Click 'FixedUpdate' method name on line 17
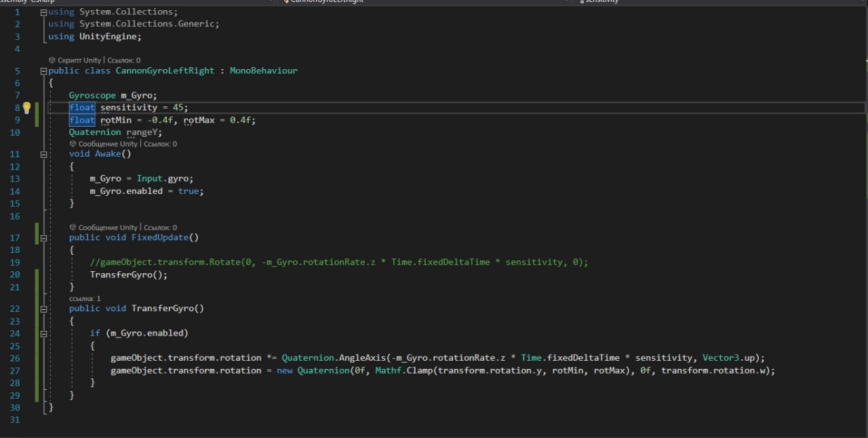868x438 pixels. [160, 238]
